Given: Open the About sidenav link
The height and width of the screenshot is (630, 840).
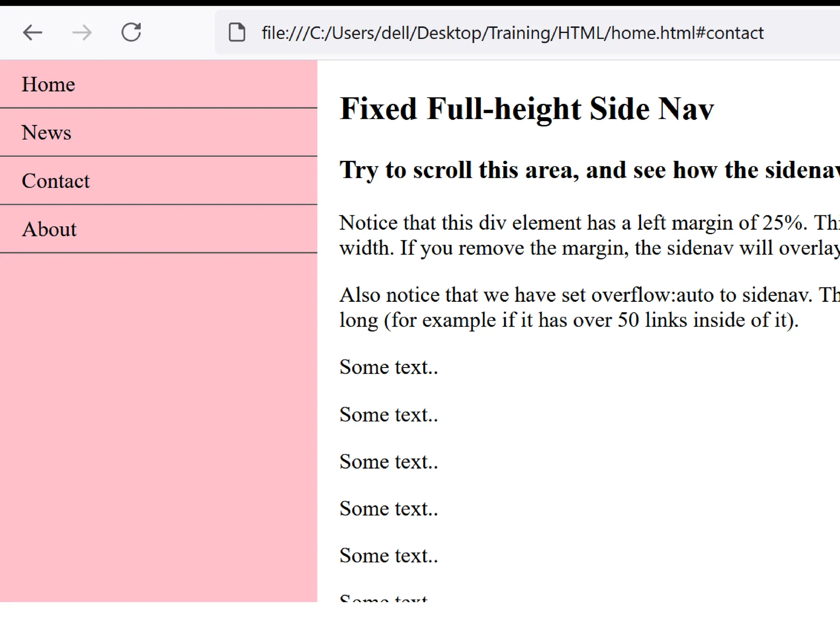Looking at the screenshot, I should [x=49, y=229].
